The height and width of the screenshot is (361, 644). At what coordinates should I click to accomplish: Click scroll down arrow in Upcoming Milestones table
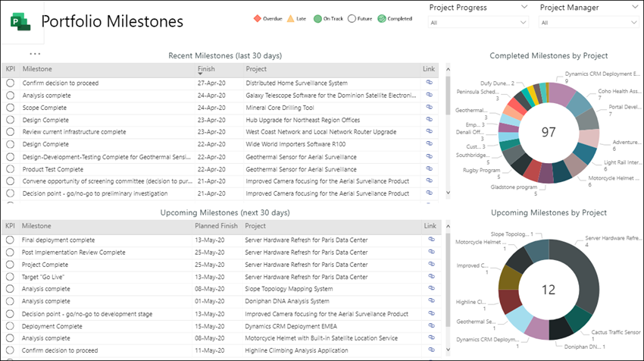click(448, 350)
